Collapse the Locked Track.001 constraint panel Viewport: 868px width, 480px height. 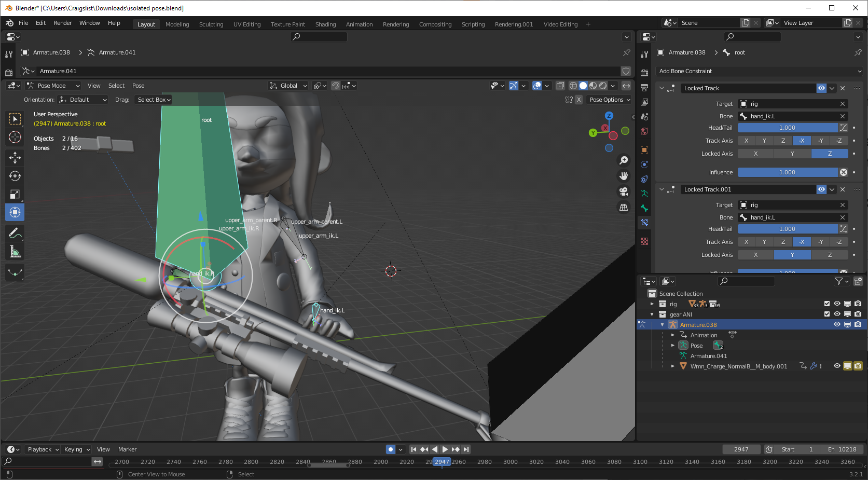pos(662,189)
